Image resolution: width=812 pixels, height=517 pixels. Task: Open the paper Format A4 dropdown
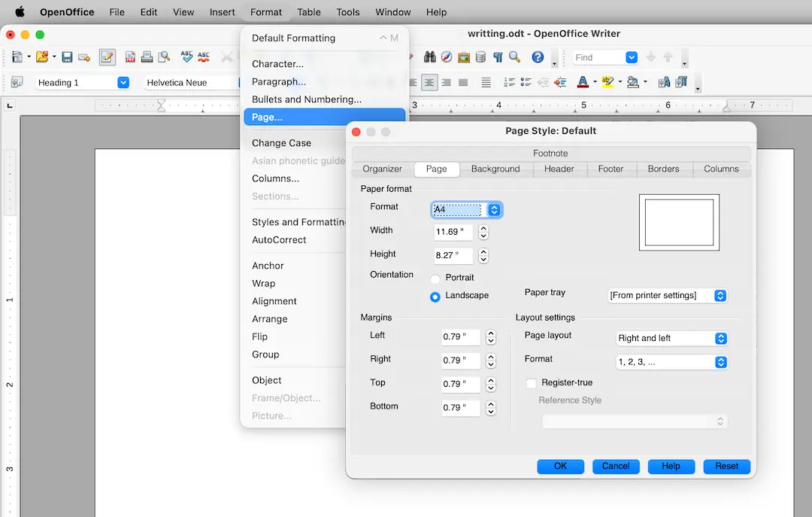pos(467,209)
